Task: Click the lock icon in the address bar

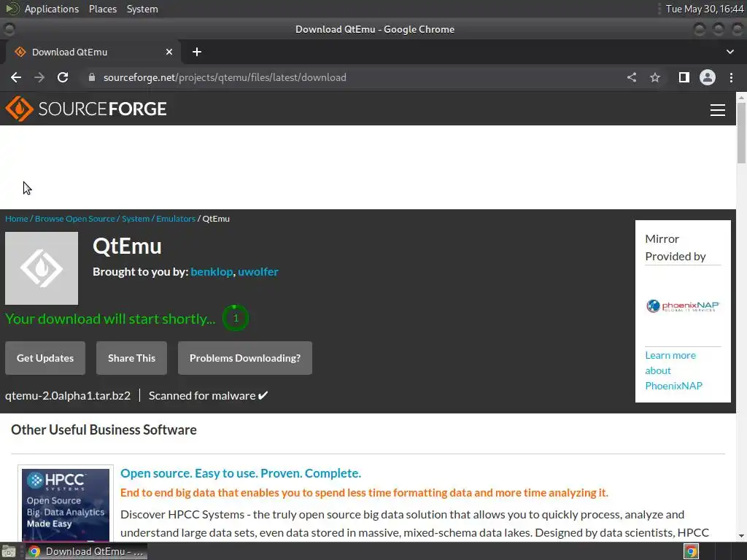Action: 92,77
